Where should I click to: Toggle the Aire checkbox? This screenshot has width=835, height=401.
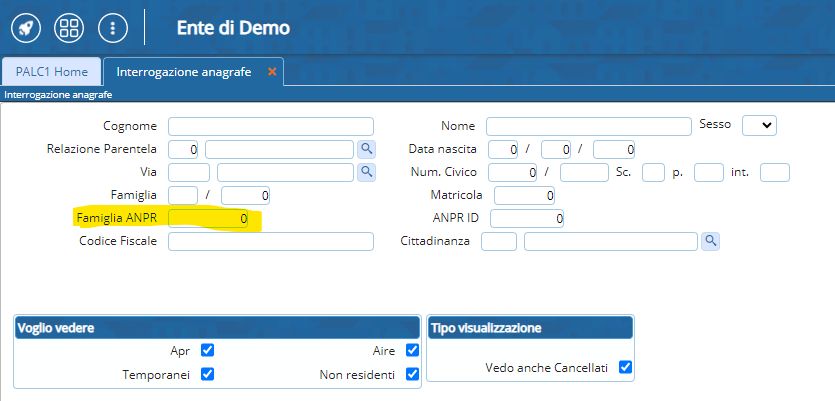pyautogui.click(x=412, y=350)
